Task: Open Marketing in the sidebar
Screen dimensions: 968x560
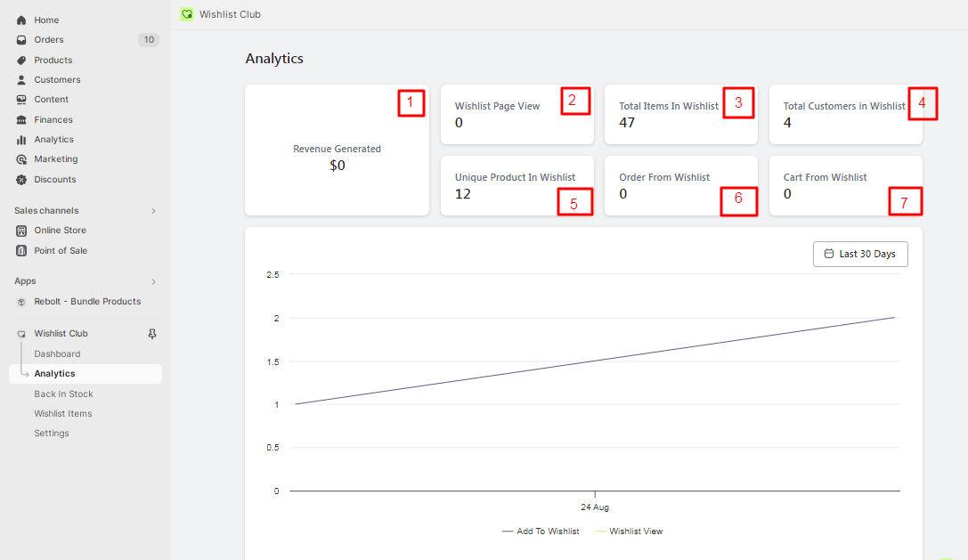Action: point(55,159)
